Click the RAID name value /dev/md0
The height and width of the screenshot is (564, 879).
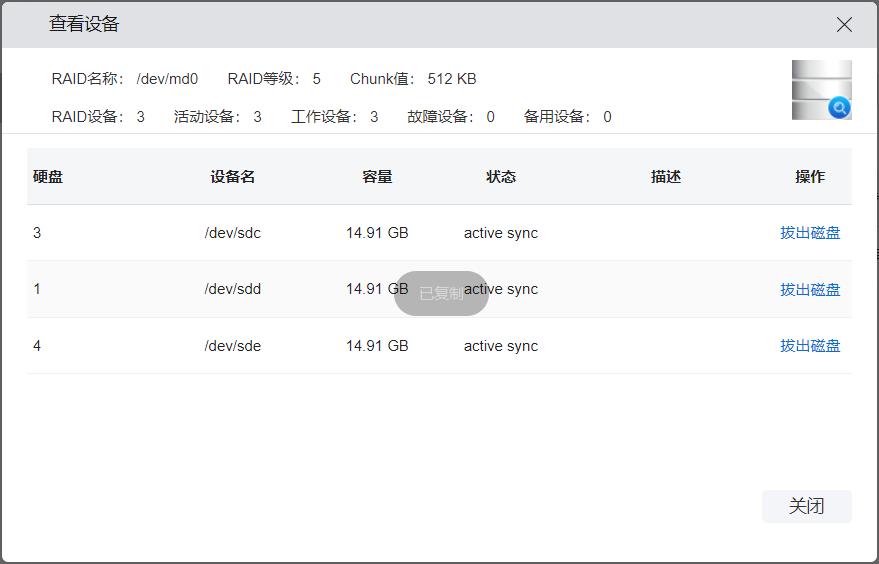pyautogui.click(x=167, y=79)
